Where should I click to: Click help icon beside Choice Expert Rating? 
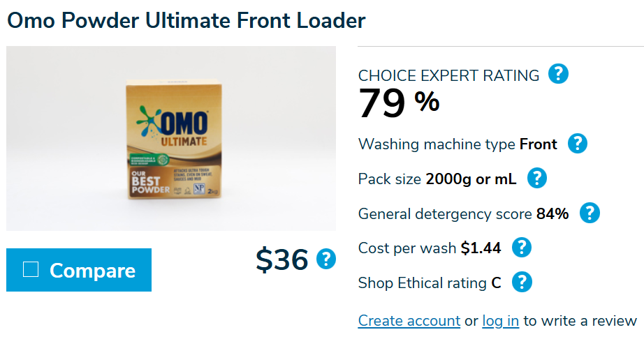[x=558, y=74]
